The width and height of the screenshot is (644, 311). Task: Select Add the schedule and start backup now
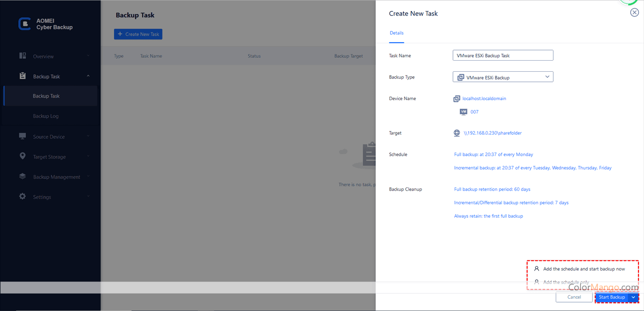pos(584,268)
